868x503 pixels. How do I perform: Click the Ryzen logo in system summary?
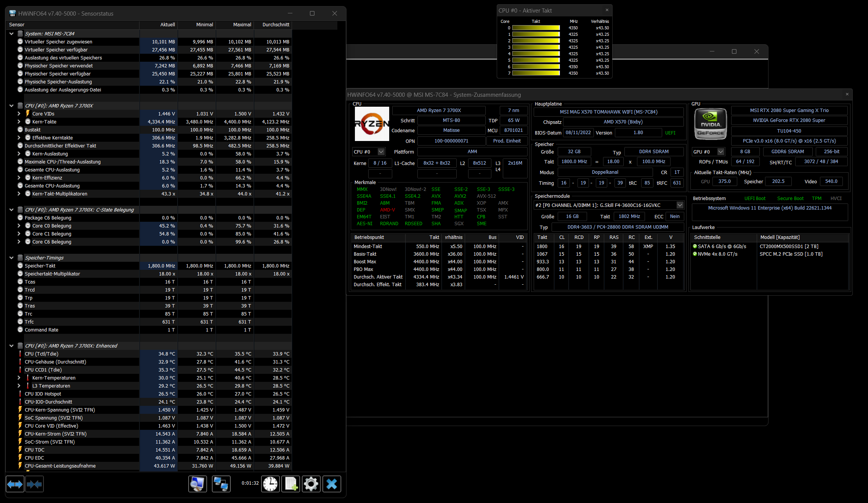click(x=372, y=124)
